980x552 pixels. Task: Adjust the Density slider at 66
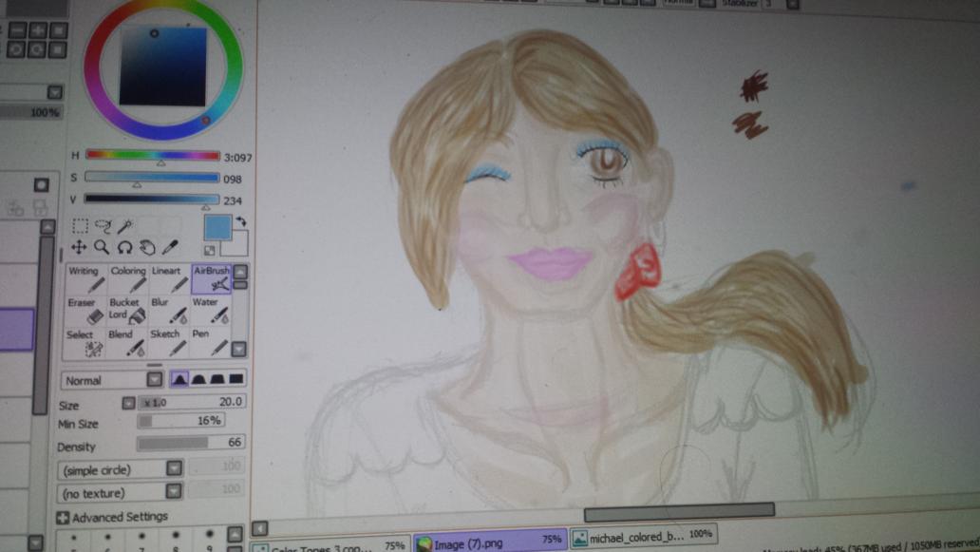pyautogui.click(x=191, y=443)
